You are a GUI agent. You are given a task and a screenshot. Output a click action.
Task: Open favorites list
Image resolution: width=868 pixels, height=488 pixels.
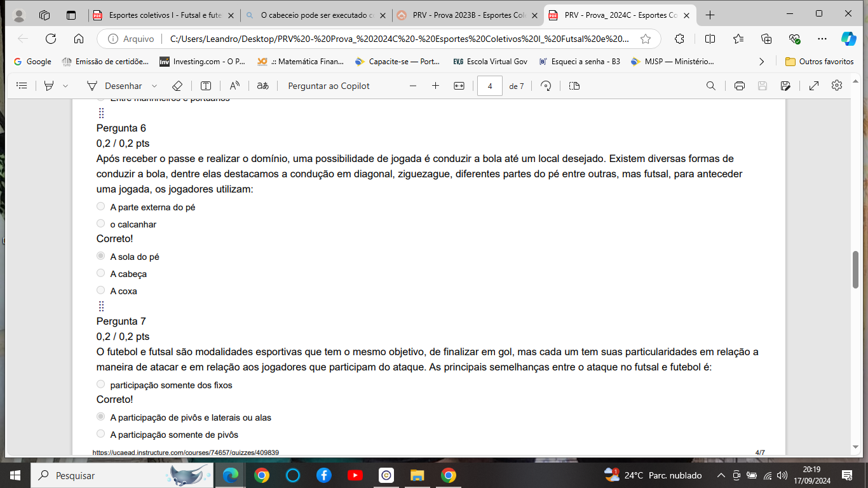pyautogui.click(x=738, y=39)
